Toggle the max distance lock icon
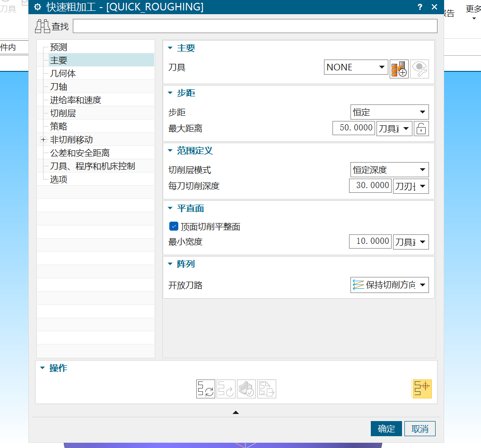The image size is (481, 448). point(421,129)
